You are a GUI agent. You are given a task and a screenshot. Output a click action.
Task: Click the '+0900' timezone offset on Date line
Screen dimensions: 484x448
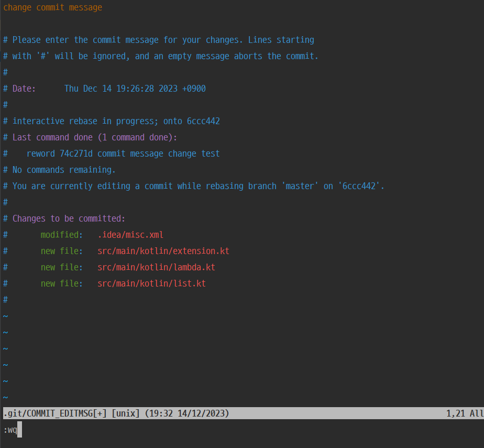(194, 89)
